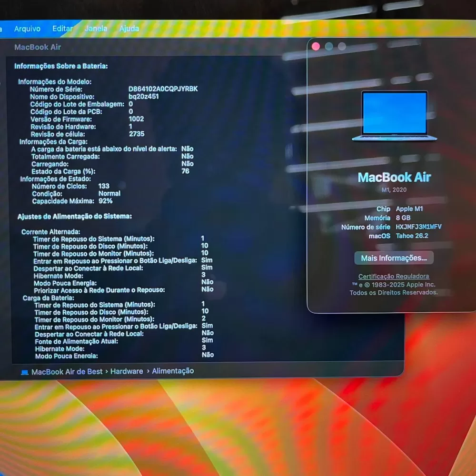Screen dimensions: 476x476
Task: Click the Capacidade Máxima 92% value
Action: (x=106, y=201)
